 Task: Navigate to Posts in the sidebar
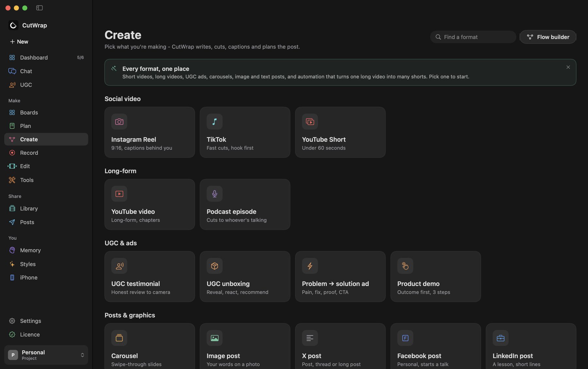[46, 222]
